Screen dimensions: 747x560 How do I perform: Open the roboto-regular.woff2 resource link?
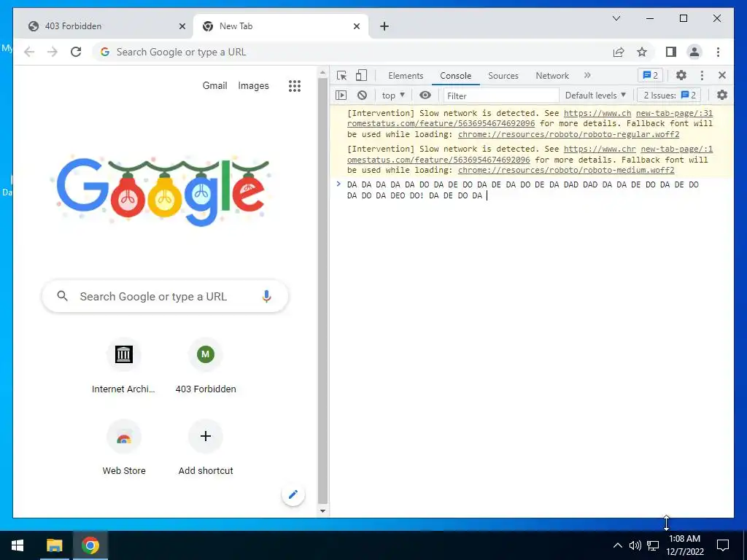click(x=569, y=134)
